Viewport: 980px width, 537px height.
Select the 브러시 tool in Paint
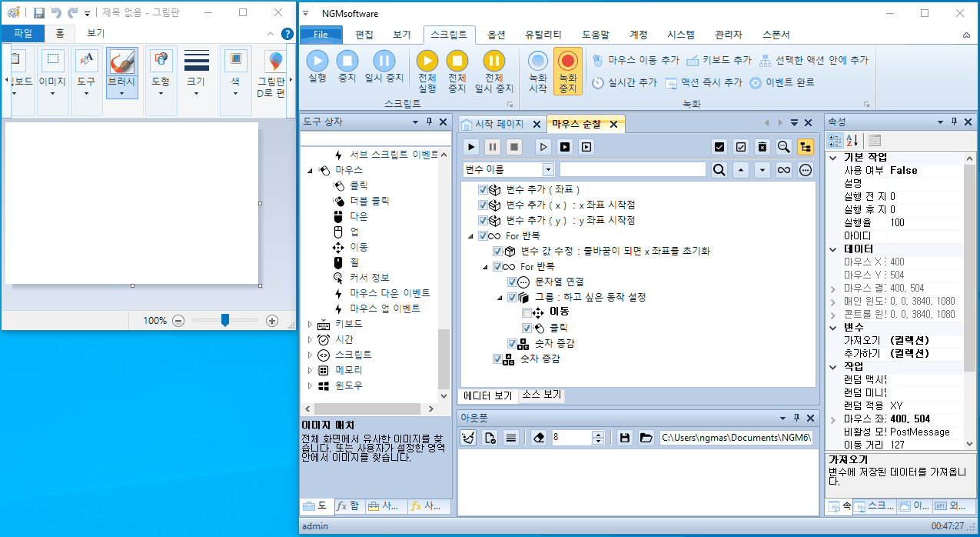tap(122, 73)
